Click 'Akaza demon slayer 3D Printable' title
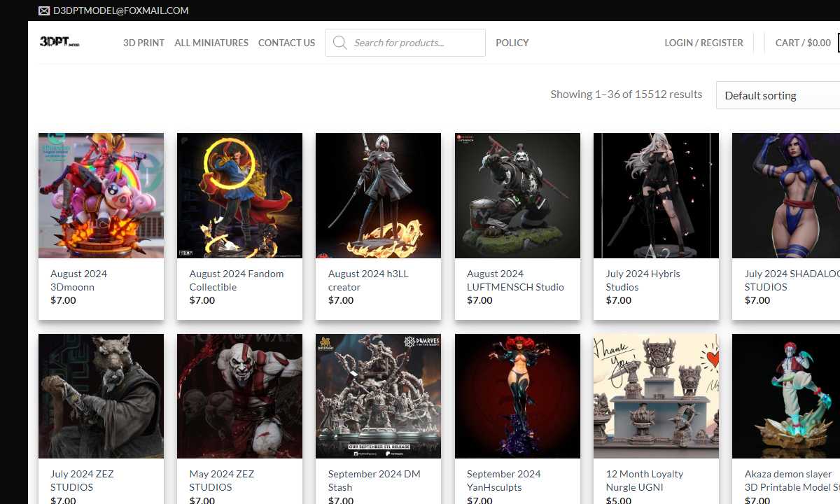The width and height of the screenshot is (840, 504). pyautogui.click(x=792, y=480)
